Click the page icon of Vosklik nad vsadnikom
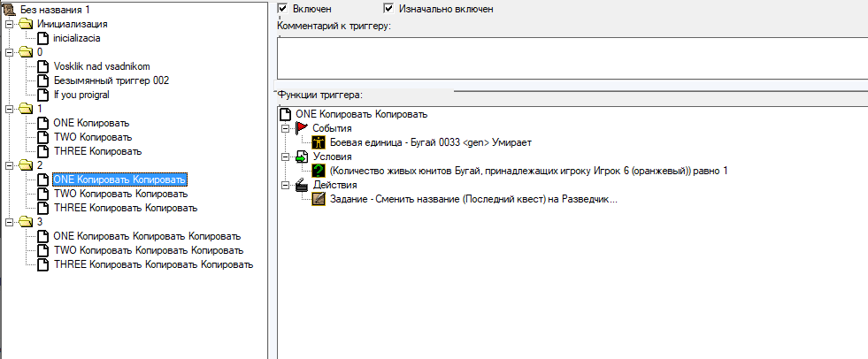The image size is (868, 359). [43, 66]
